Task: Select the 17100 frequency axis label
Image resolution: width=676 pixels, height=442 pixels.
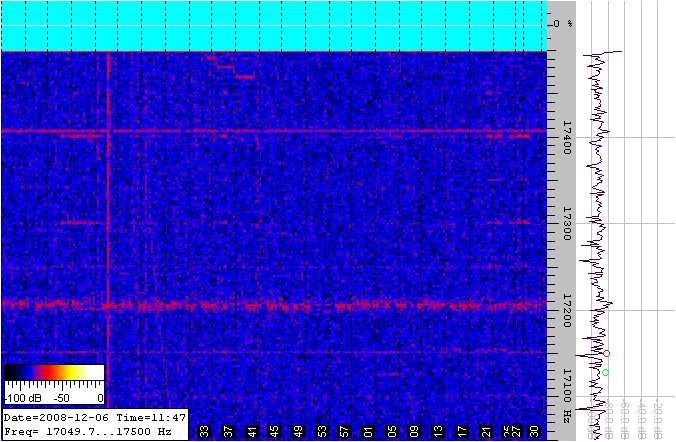Action: 567,386
